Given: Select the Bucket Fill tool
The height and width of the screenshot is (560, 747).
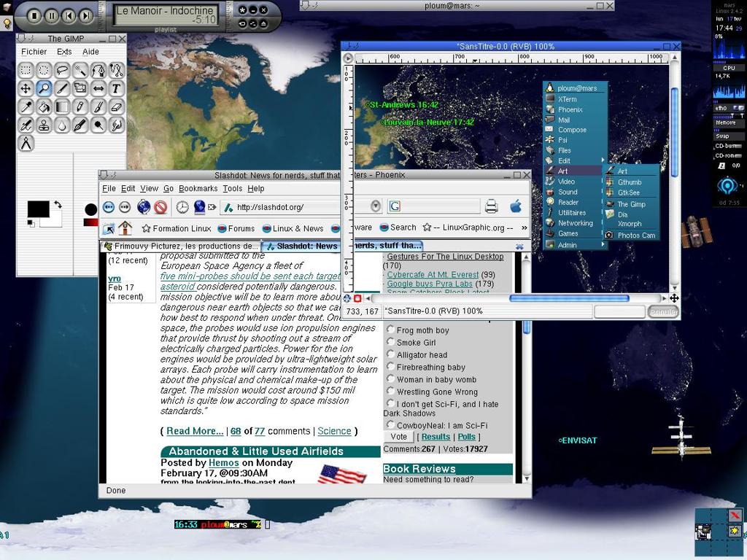Looking at the screenshot, I should tap(44, 107).
